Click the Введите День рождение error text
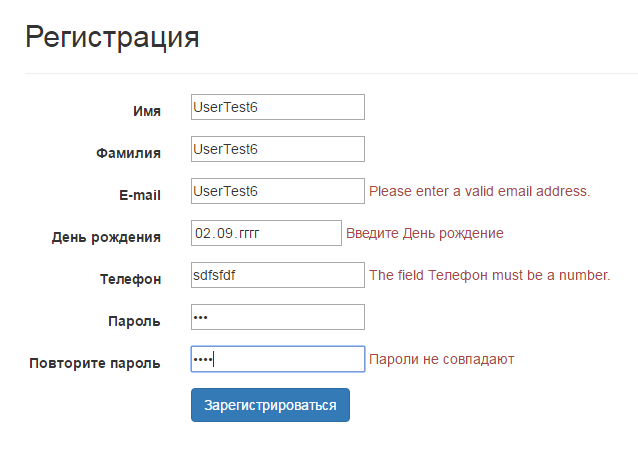This screenshot has height=451, width=638. (425, 233)
